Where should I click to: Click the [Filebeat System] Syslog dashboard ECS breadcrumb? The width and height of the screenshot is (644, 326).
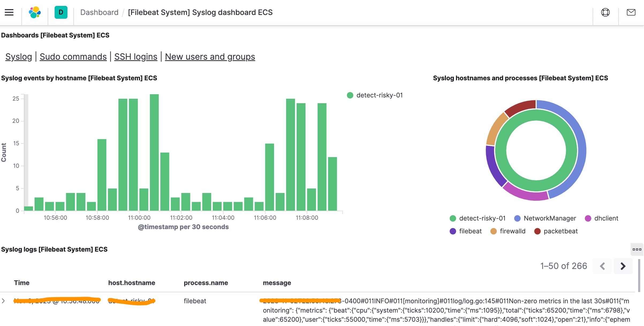click(x=200, y=12)
